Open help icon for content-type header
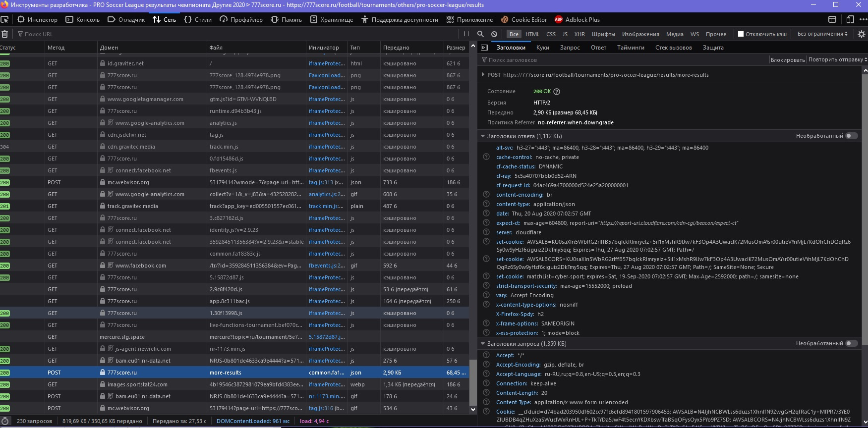 click(486, 204)
